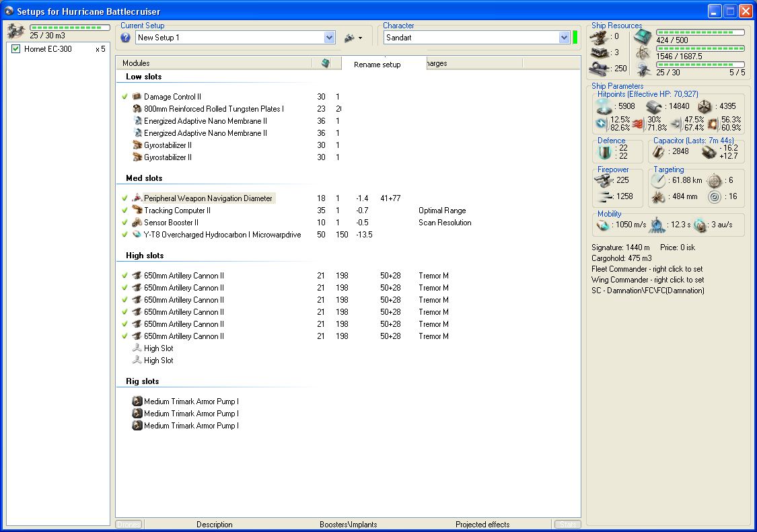Screen dimensions: 757x532
Task: Click the thermal resistance icon showing 30%
Action: 639,124
